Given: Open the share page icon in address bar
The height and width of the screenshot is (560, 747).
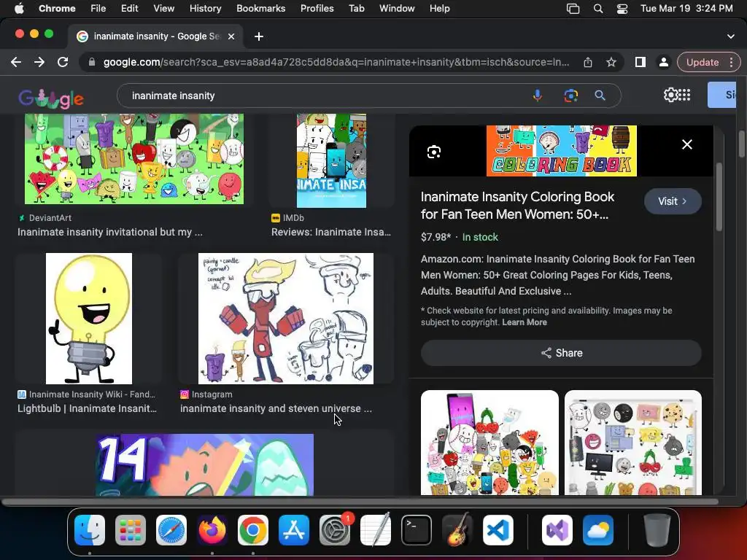Looking at the screenshot, I should (x=588, y=63).
